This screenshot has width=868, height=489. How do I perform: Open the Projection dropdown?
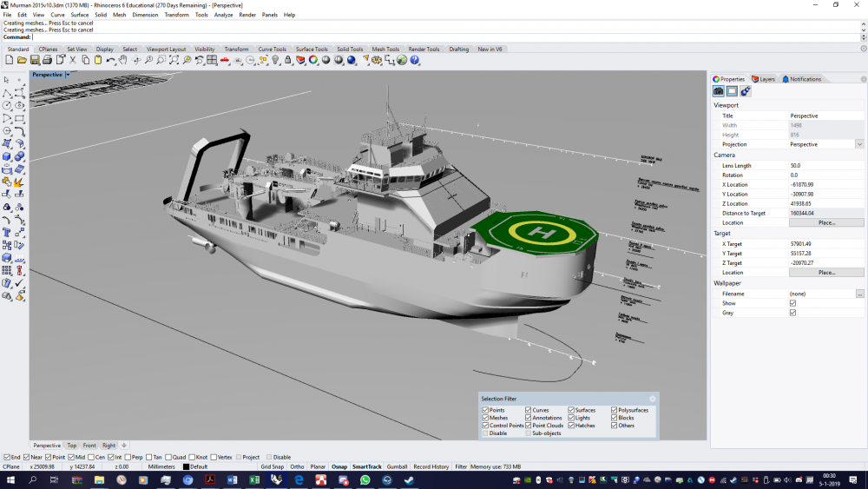tap(859, 144)
